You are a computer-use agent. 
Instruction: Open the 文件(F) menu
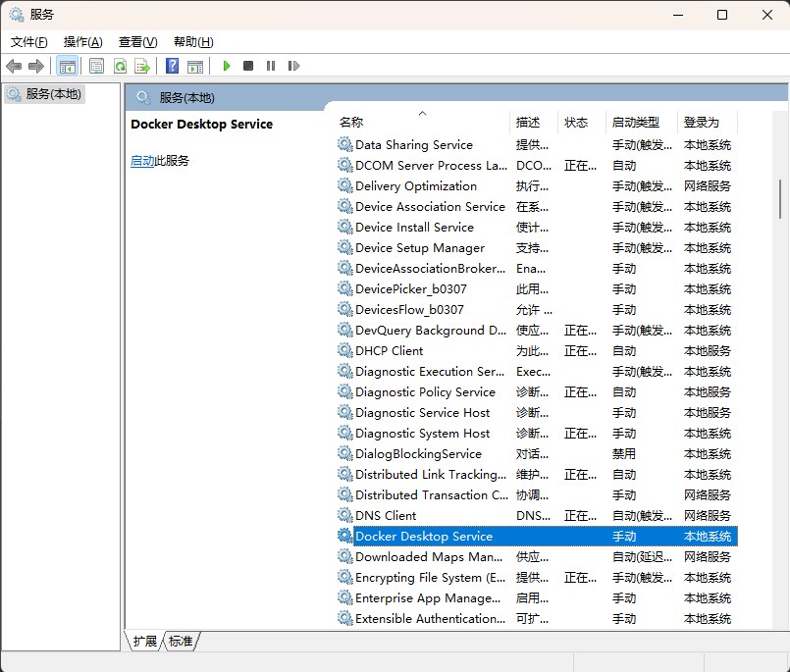click(x=29, y=42)
